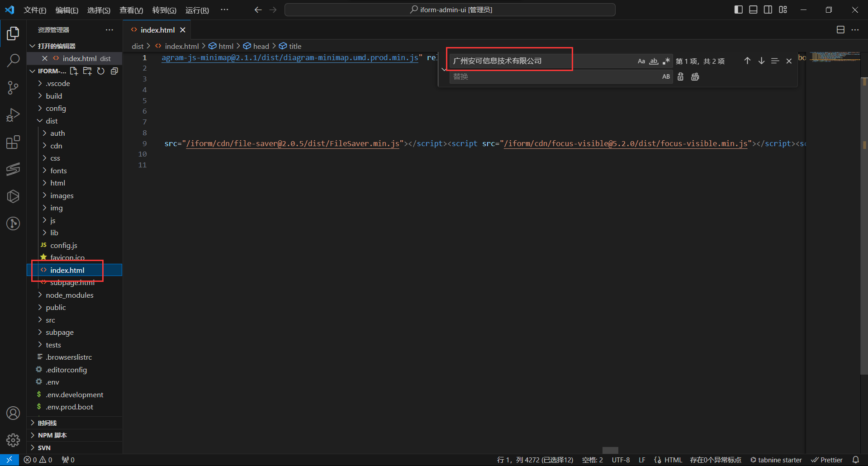Viewport: 868px width, 466px height.
Task: Toggle Match Whole Word option
Action: pos(654,61)
